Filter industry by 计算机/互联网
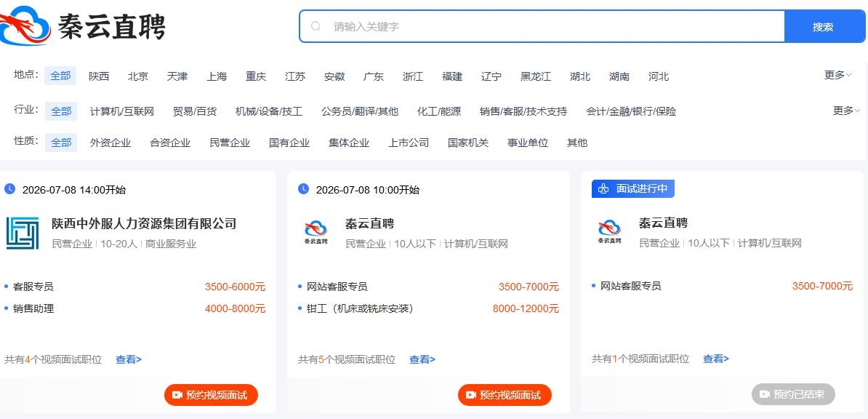Screen dimensions: 868x419 click(x=122, y=111)
